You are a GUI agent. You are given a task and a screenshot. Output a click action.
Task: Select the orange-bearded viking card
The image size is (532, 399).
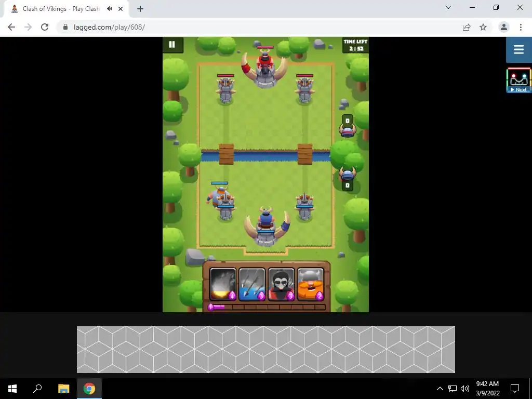click(x=311, y=284)
